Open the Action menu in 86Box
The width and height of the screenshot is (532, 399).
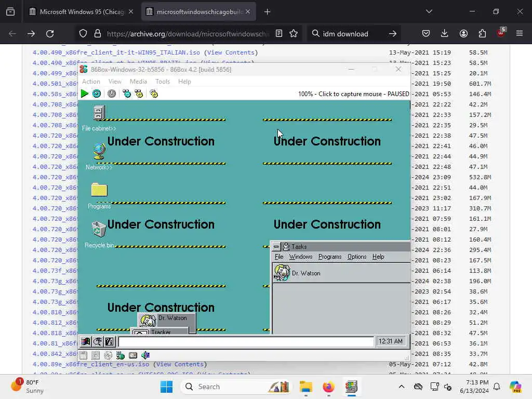(x=91, y=82)
